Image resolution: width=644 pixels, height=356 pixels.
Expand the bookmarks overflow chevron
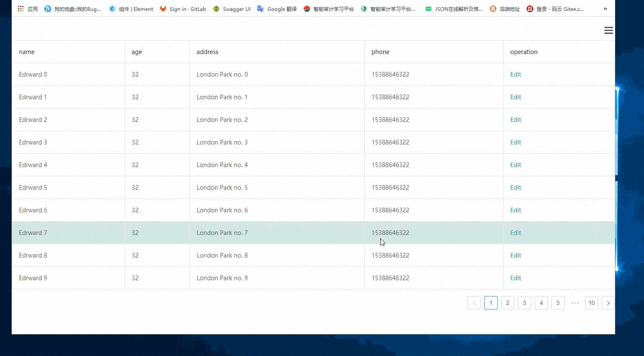605,9
